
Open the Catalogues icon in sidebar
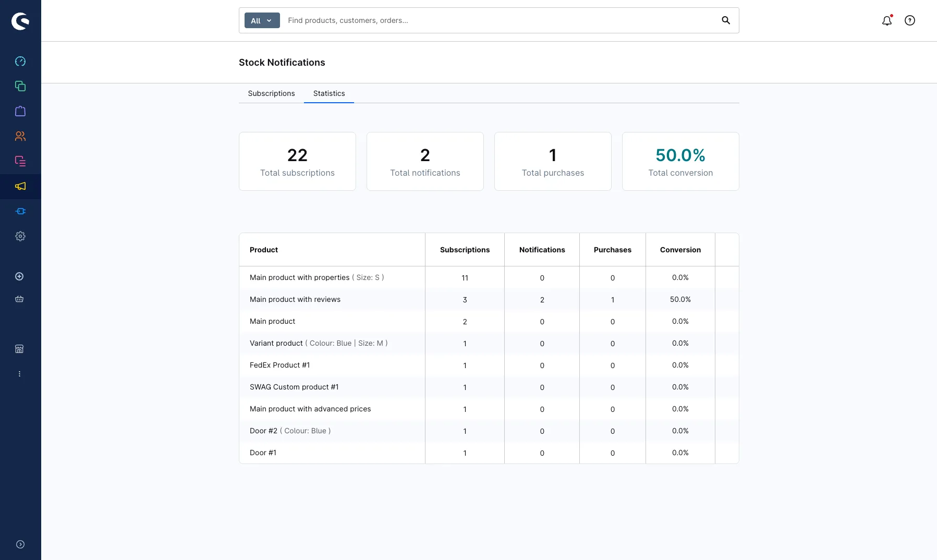(x=20, y=86)
